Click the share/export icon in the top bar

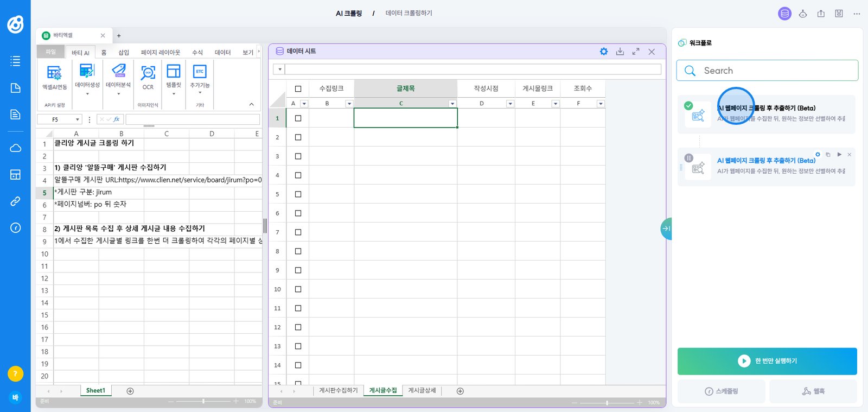tap(821, 14)
